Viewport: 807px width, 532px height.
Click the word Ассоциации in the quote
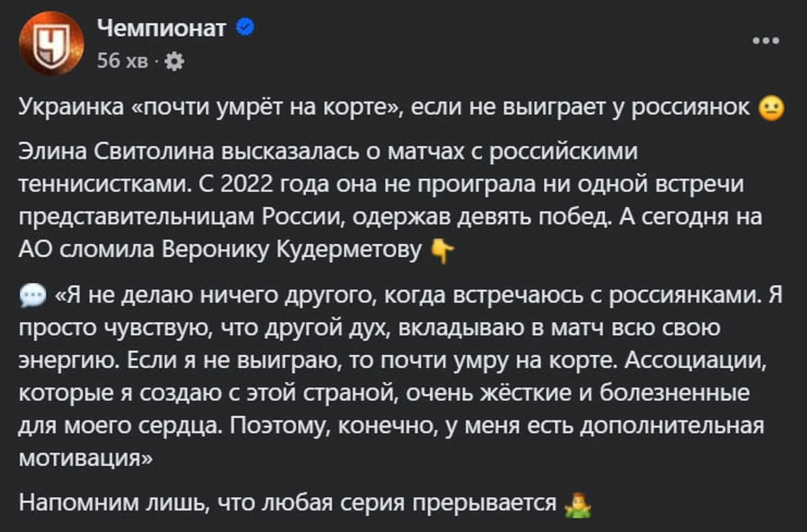click(x=695, y=360)
